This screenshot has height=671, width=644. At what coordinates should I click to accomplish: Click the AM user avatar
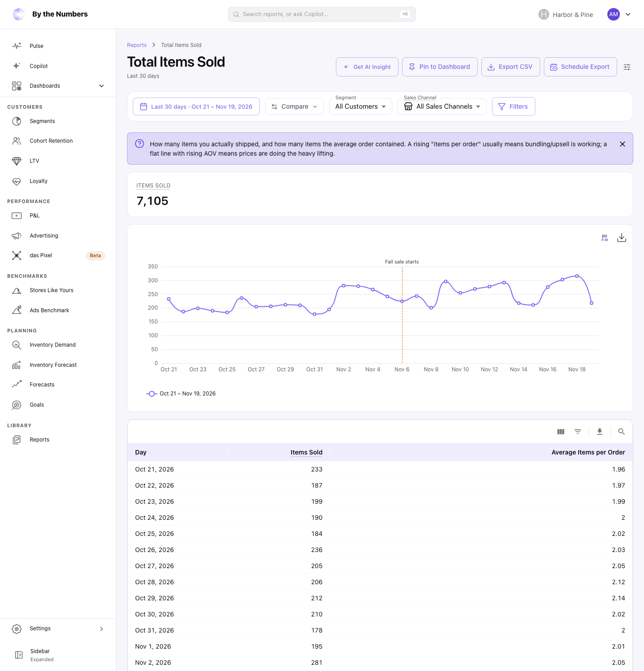coord(614,14)
